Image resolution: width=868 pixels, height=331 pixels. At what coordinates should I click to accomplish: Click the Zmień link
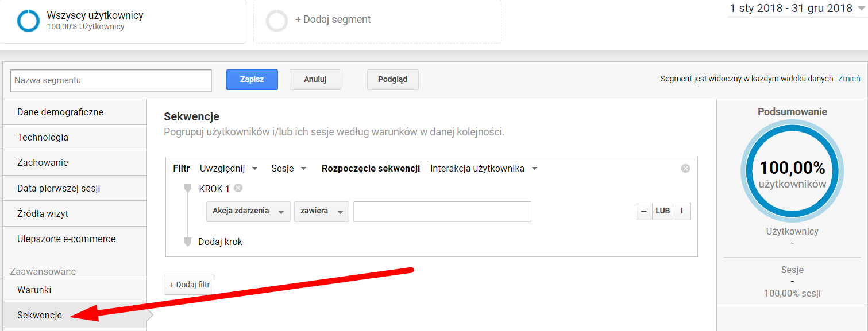[x=849, y=79]
